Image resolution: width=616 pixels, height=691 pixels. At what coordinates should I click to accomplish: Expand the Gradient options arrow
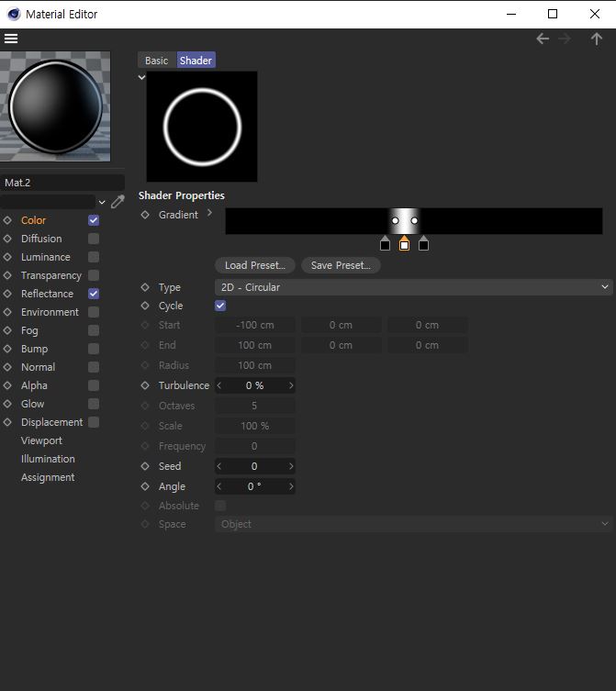coord(209,214)
